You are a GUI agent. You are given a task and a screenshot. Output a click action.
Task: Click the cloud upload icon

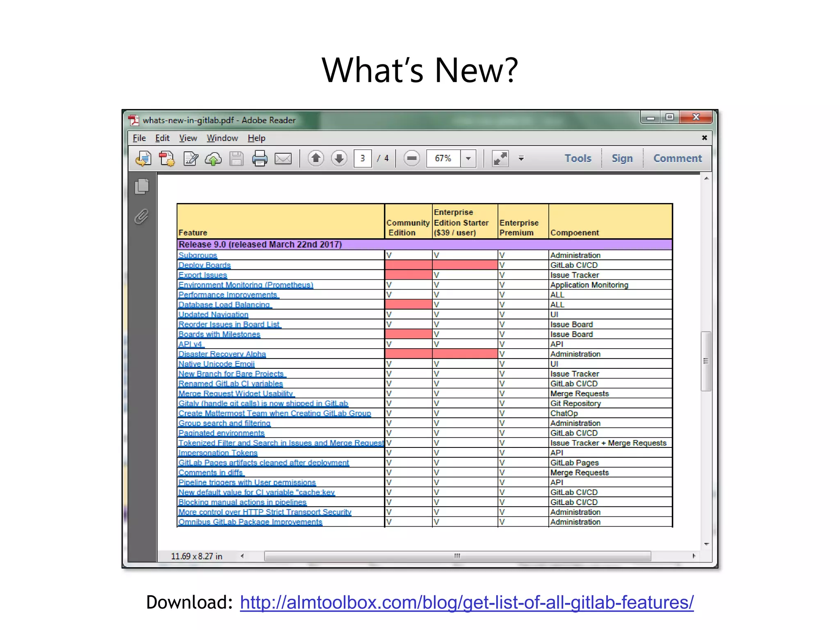213,158
